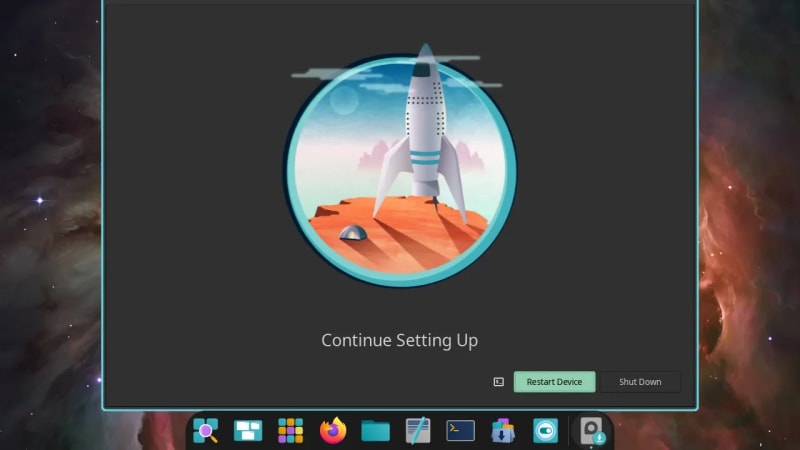Viewport: 800px width, 450px height.
Task: Open the Workspaces overview from dock
Action: [248, 431]
